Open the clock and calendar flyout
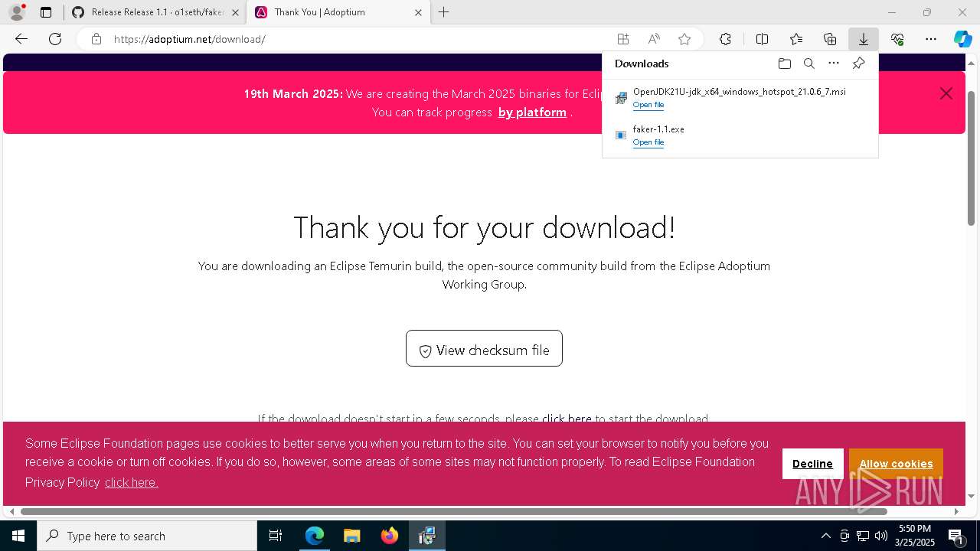The height and width of the screenshot is (551, 980). (x=915, y=536)
